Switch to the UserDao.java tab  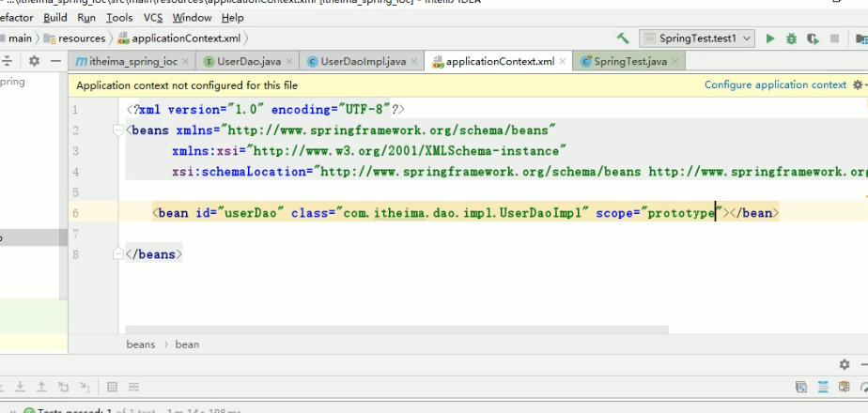pos(249,61)
